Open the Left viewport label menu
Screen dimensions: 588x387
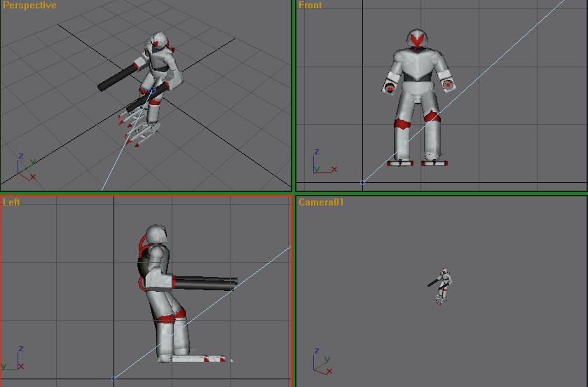[11, 202]
